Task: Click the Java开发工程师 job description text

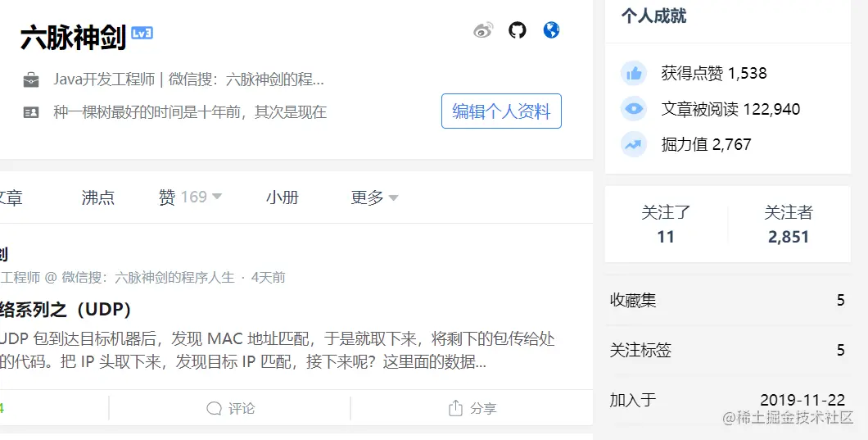Action: coord(189,79)
